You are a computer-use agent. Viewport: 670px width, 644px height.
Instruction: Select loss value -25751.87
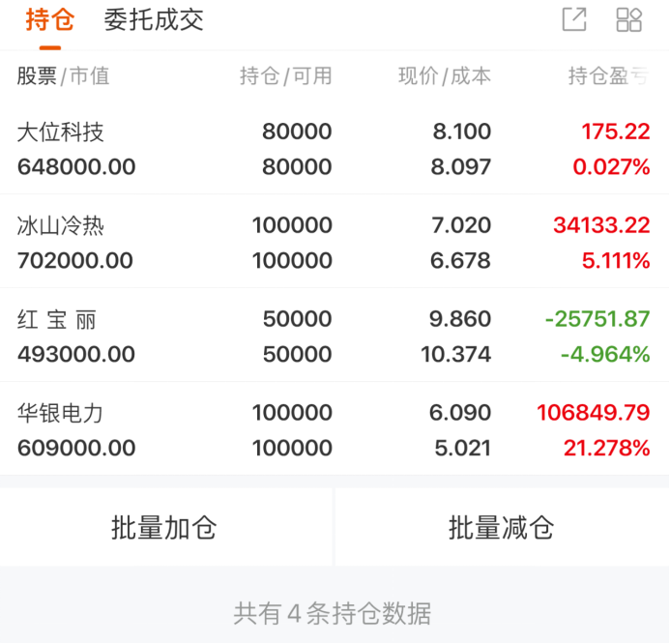[597, 319]
